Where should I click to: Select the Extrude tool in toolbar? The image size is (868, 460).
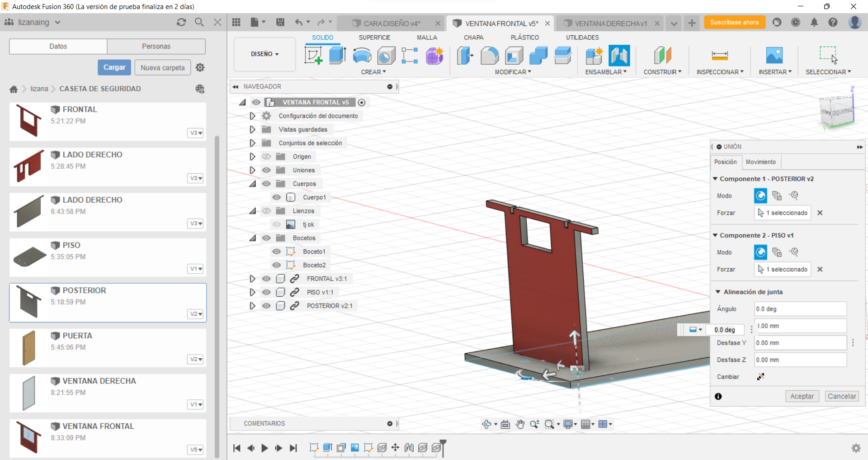[x=337, y=56]
